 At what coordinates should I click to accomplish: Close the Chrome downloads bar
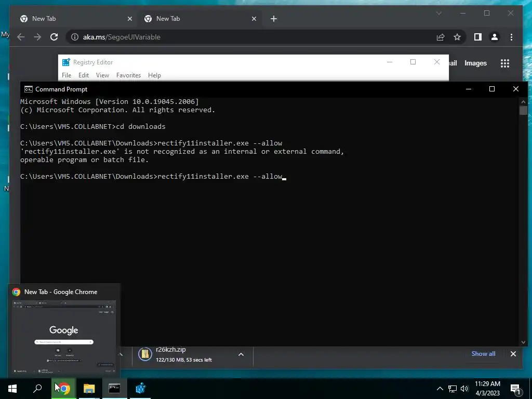513,353
